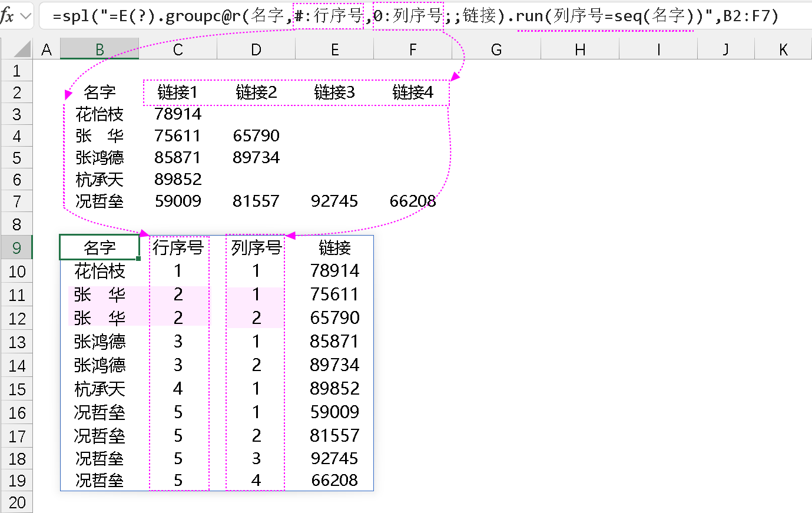Select the highlighted 张 华 cell in row 11
This screenshot has height=513, width=812.
100,294
